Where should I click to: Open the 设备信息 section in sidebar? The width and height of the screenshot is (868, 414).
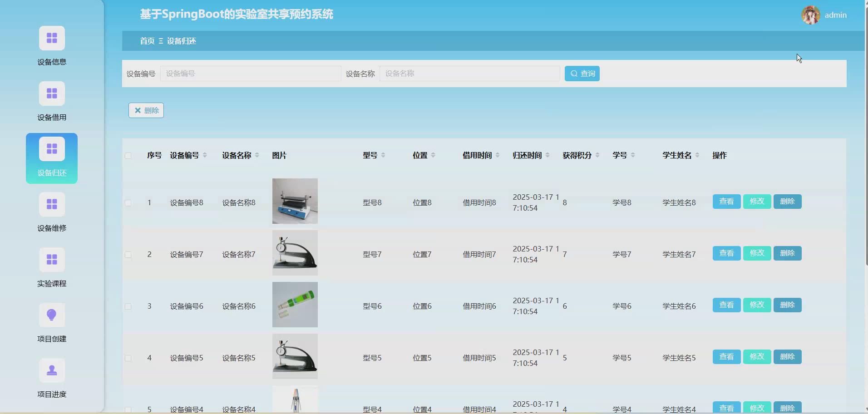52,45
